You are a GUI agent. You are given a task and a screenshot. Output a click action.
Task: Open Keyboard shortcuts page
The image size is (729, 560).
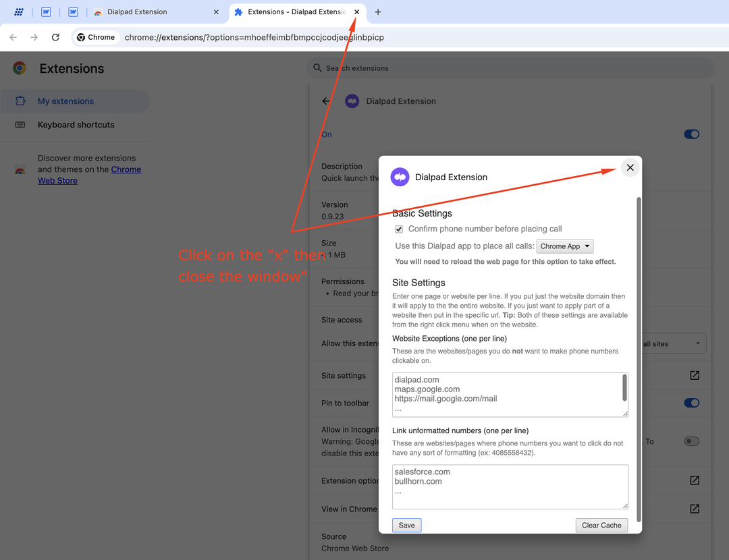pyautogui.click(x=76, y=125)
